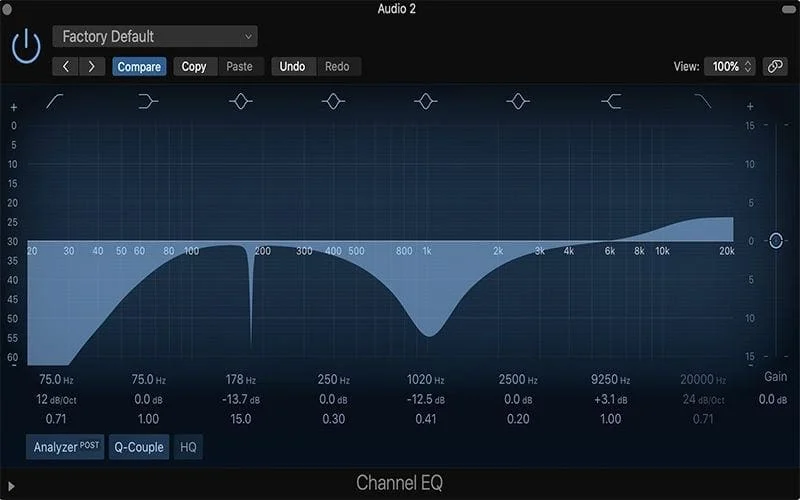Toggle the 1020 Hz bell band icon
Image resolution: width=800 pixels, height=500 pixels.
tap(426, 102)
